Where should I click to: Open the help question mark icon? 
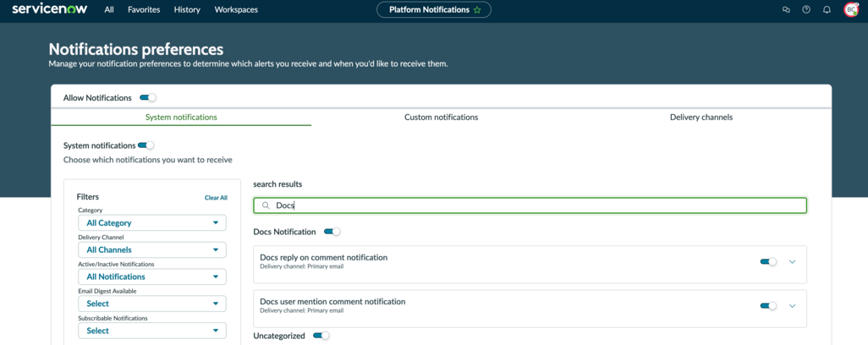pos(806,9)
